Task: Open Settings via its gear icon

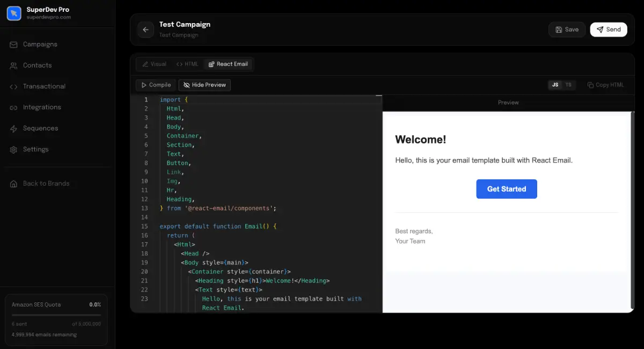Action: 13,149
